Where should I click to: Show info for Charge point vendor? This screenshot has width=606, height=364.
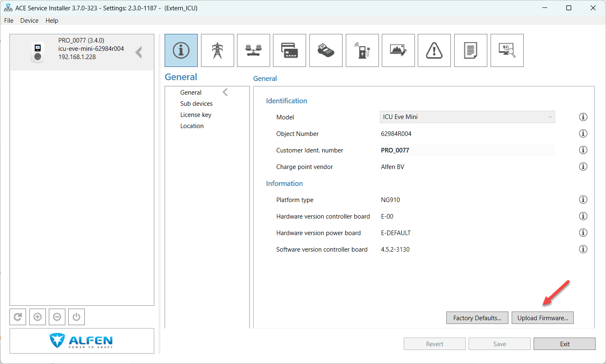coord(583,167)
